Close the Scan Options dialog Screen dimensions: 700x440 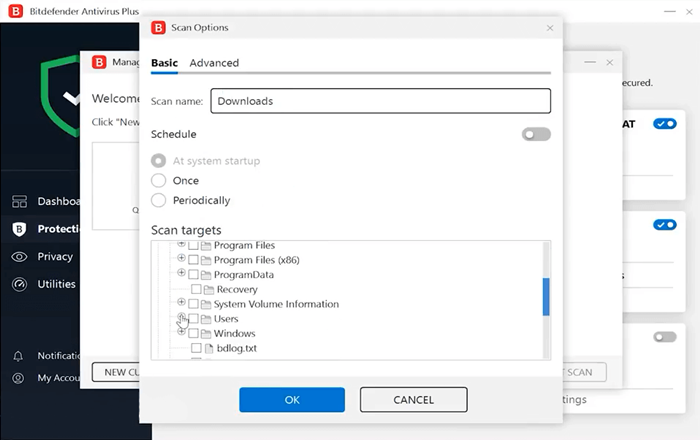coord(550,28)
